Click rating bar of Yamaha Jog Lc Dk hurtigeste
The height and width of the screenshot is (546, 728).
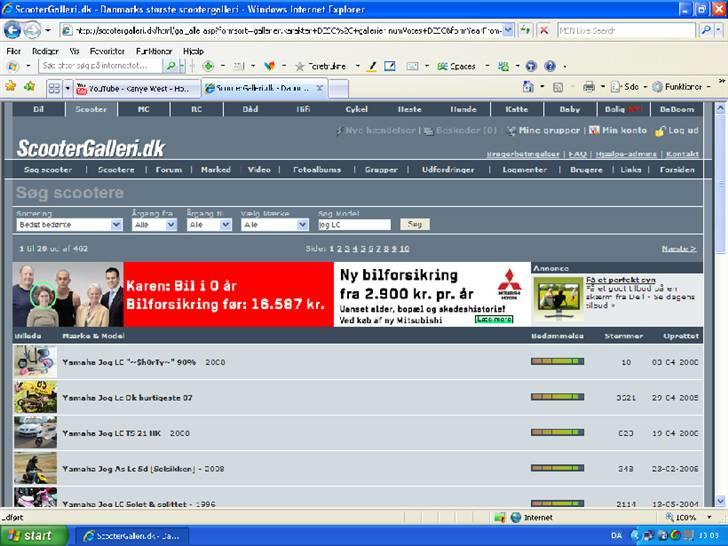pyautogui.click(x=557, y=397)
